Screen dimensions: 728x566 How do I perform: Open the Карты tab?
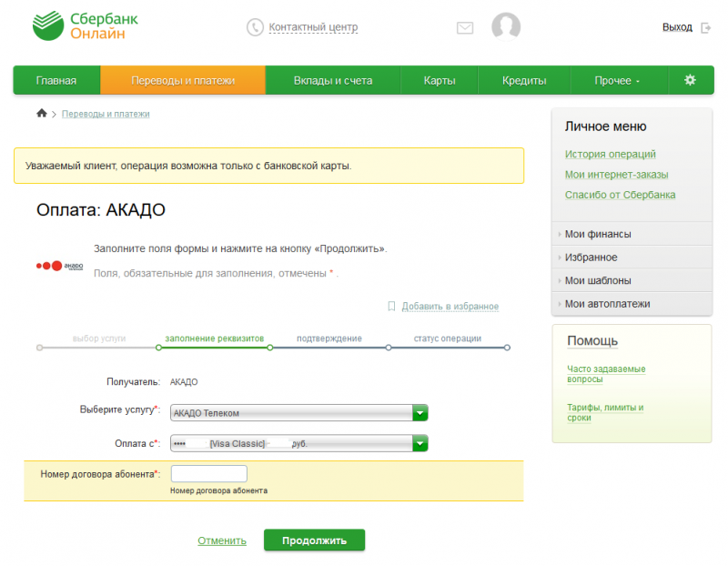point(440,80)
